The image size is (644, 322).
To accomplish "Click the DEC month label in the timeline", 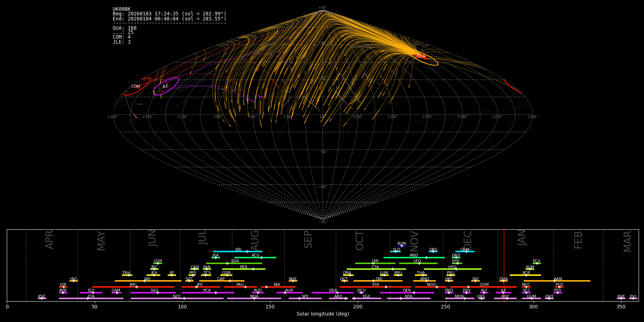I will pyautogui.click(x=468, y=240).
